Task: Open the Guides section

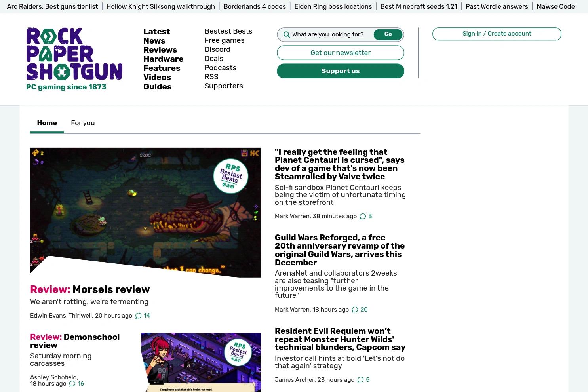Action: [x=158, y=87]
